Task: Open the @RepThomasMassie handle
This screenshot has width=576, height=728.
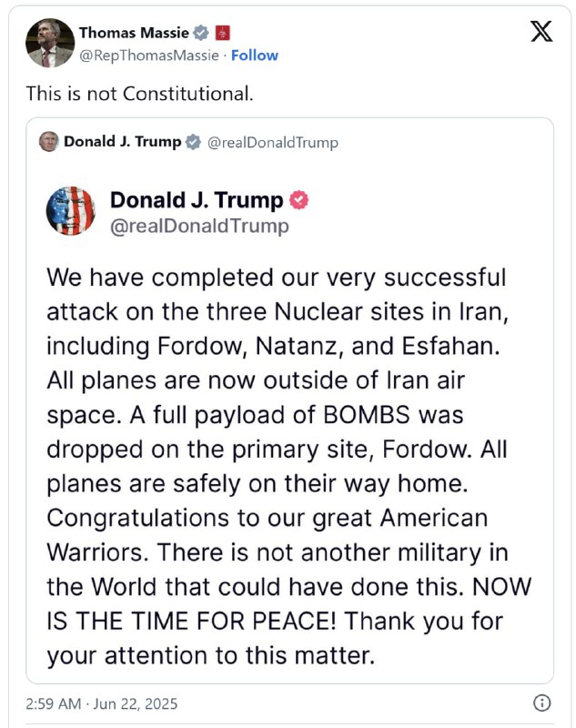Action: pyautogui.click(x=149, y=56)
